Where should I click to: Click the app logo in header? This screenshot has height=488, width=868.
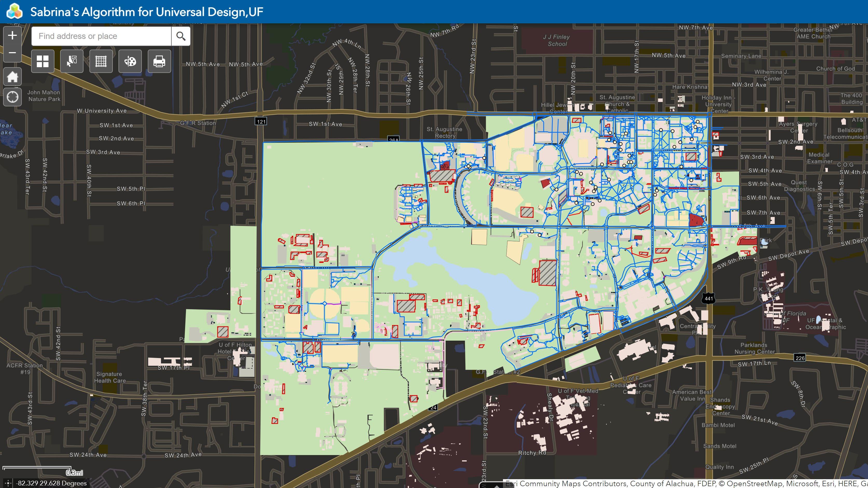14,12
